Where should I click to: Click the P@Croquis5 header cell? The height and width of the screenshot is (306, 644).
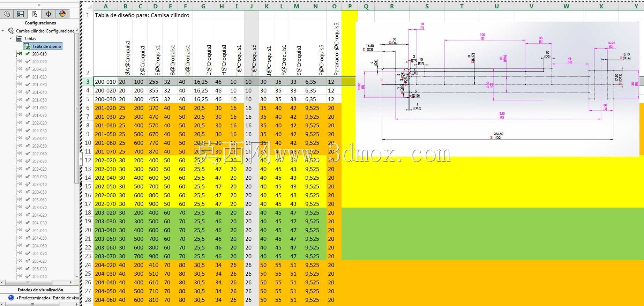coord(315,48)
